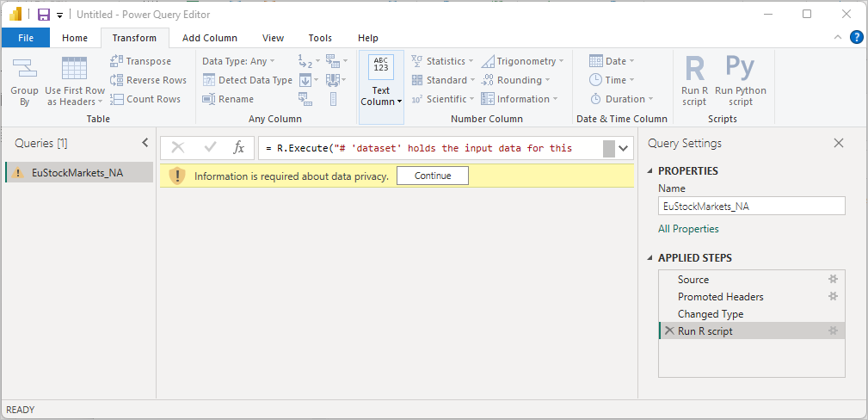
Task: Click the Rename column button
Action: 227,99
